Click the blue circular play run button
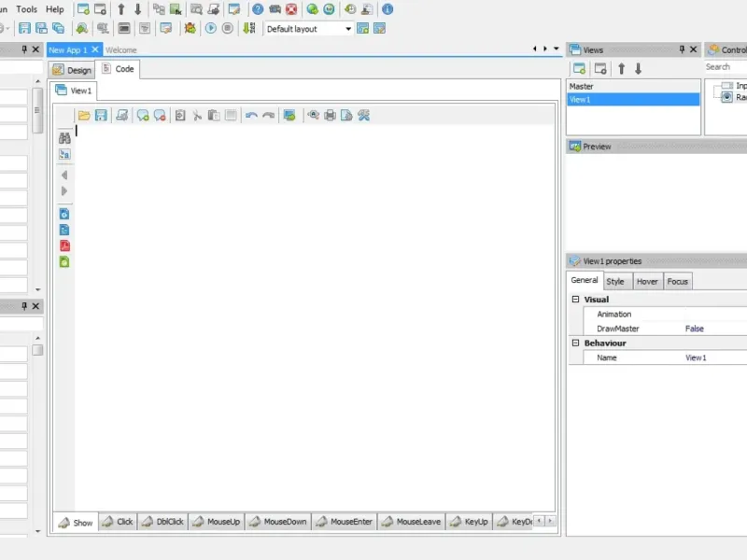Screen dimensions: 747x560 click(x=211, y=28)
